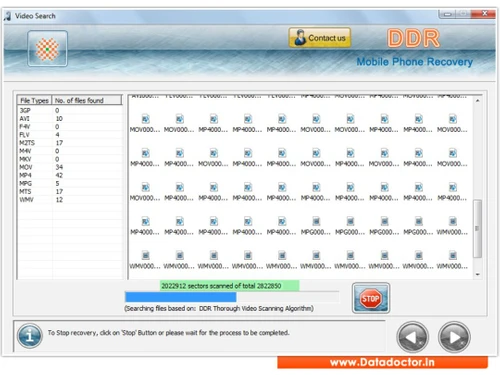Viewport: 500px width, 375px height.
Task: Select the MP4 file type row
Action: click(x=70, y=175)
